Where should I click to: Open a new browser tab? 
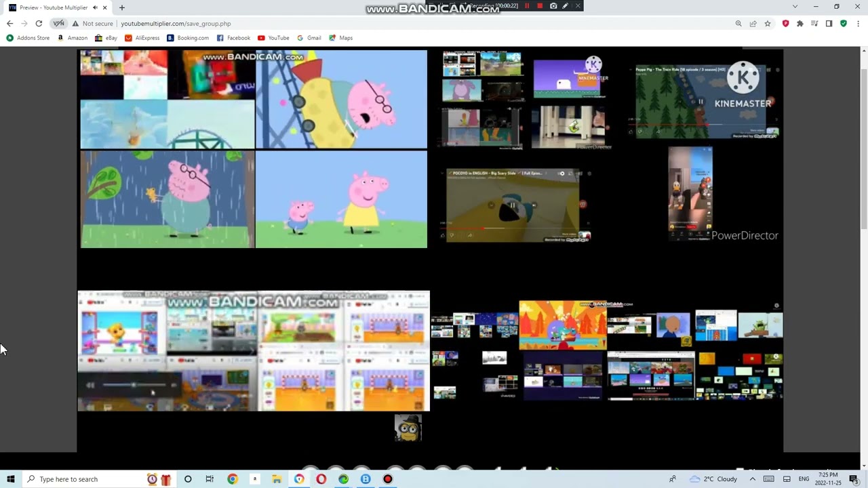122,7
